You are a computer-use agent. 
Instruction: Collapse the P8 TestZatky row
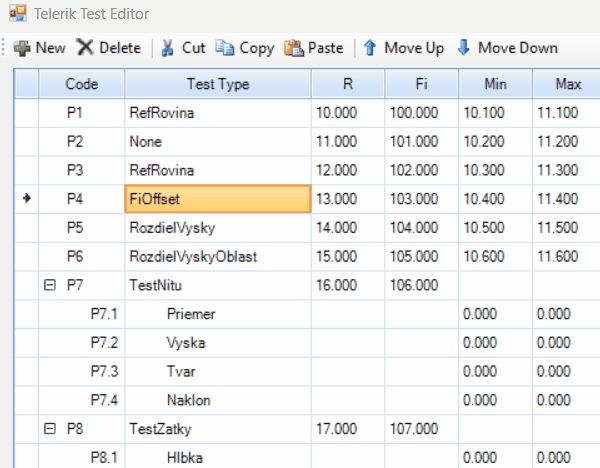point(48,429)
